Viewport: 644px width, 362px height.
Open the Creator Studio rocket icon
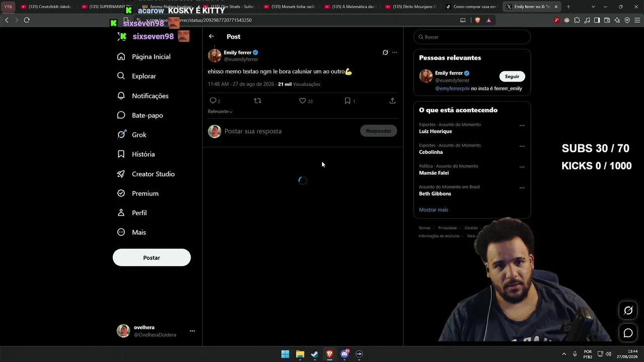(x=121, y=174)
